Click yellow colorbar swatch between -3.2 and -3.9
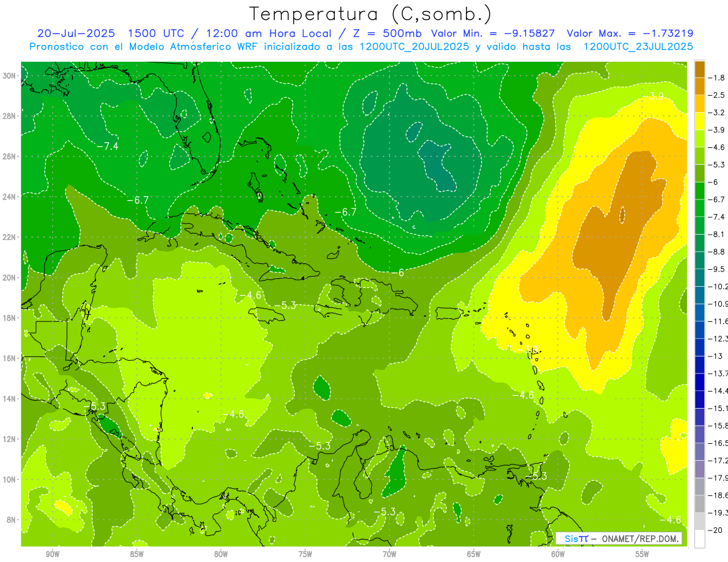The height and width of the screenshot is (562, 728). [x=699, y=121]
